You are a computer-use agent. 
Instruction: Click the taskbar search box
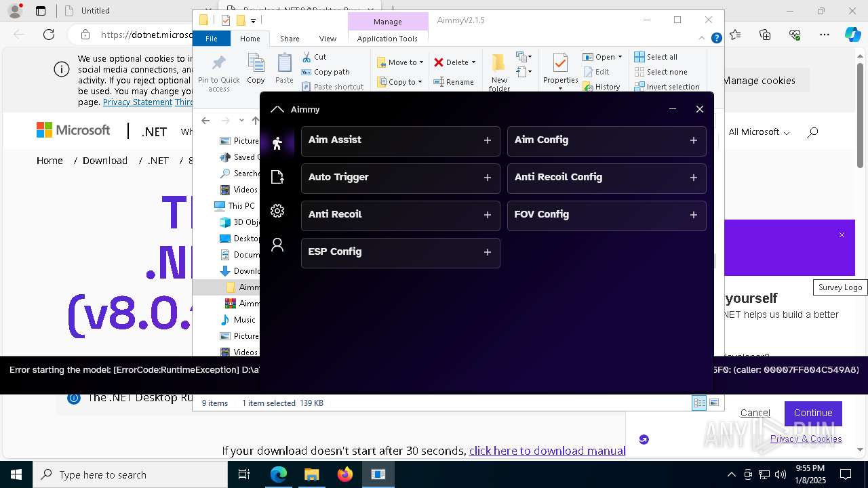point(130,474)
